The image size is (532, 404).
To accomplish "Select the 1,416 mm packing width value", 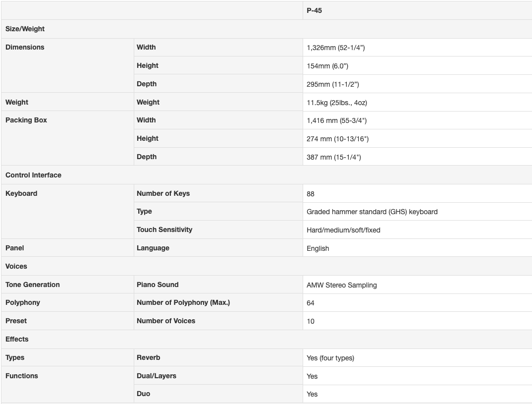I will tap(336, 120).
